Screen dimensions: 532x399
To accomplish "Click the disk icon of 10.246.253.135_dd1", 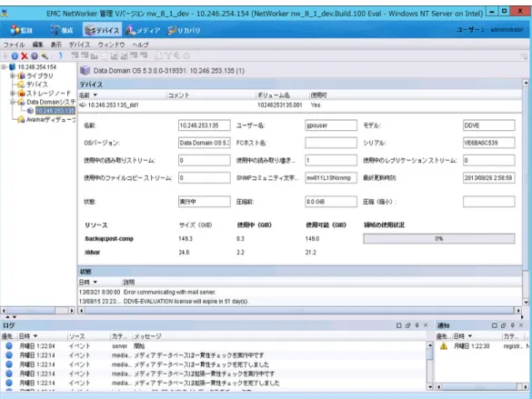I will pyautogui.click(x=83, y=105).
